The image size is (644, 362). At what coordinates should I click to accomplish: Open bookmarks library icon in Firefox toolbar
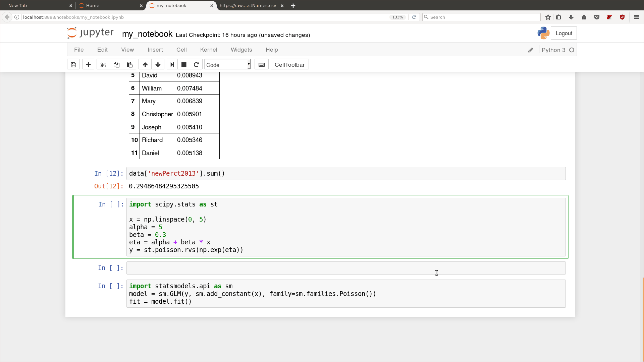coord(558,17)
